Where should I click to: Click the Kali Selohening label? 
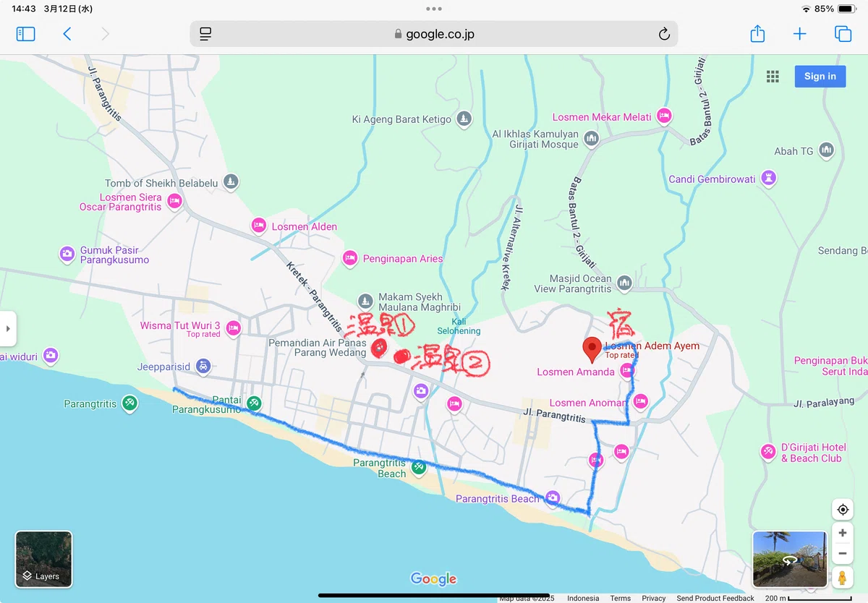459,326
